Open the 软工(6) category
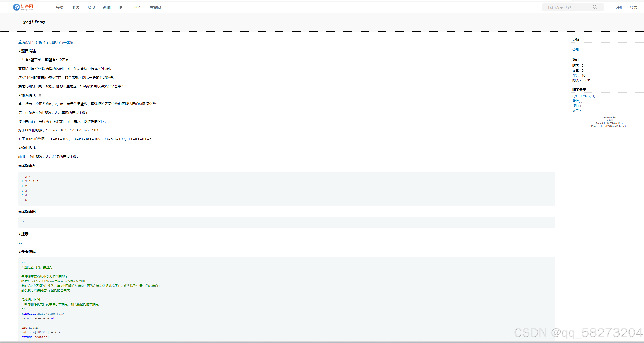644x343 pixels. [577, 111]
